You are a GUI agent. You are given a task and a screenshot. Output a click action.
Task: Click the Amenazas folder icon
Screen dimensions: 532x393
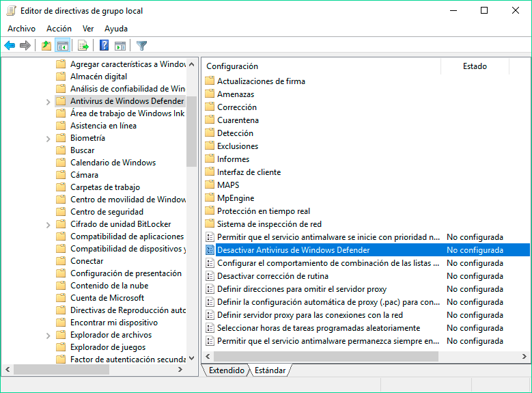pos(210,94)
